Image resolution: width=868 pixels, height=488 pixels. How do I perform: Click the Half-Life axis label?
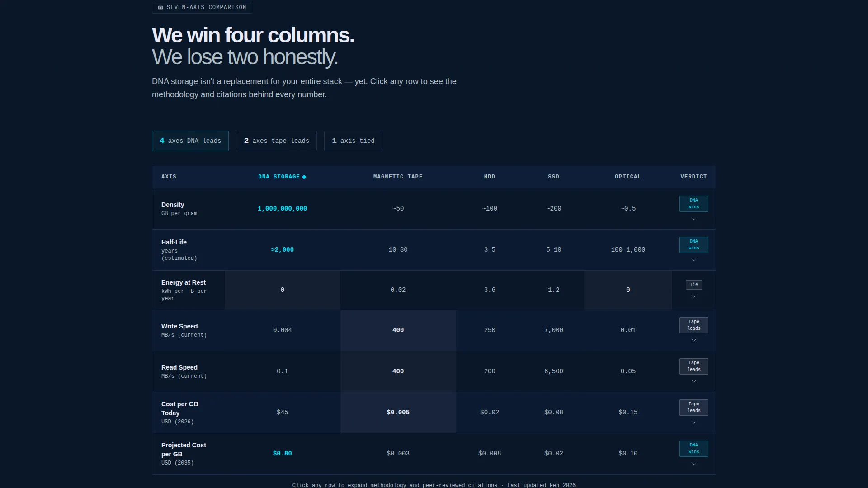click(174, 243)
